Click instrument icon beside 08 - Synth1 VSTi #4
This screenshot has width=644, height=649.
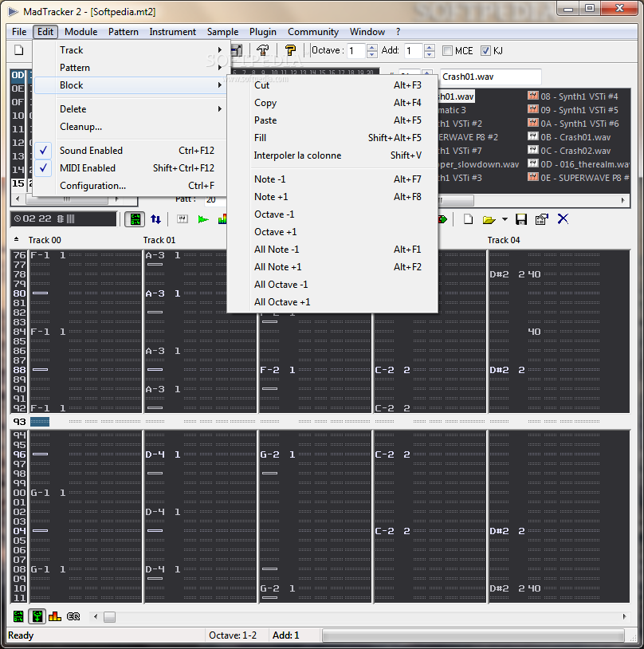click(532, 96)
